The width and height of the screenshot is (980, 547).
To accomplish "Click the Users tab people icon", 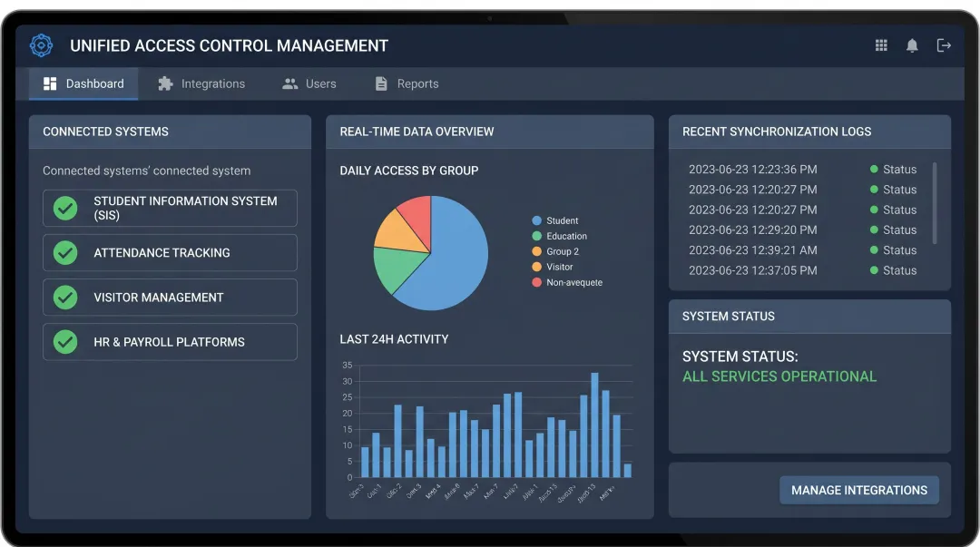I will (x=288, y=83).
